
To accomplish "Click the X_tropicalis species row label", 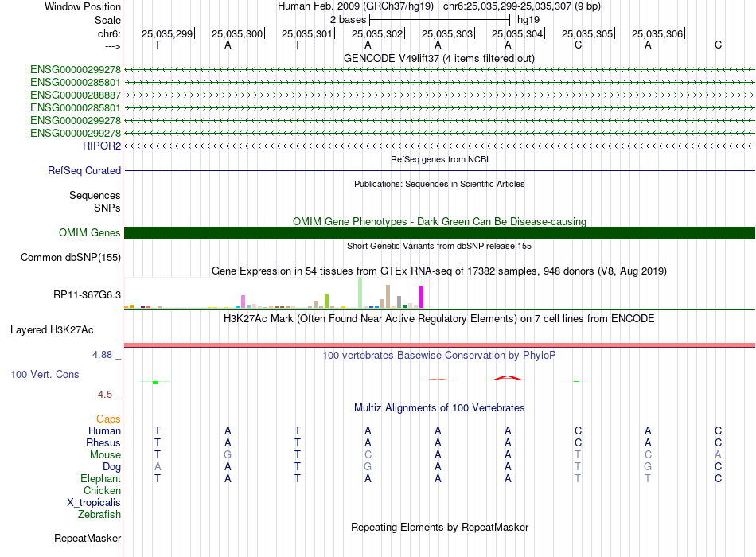I will click(x=94, y=503).
